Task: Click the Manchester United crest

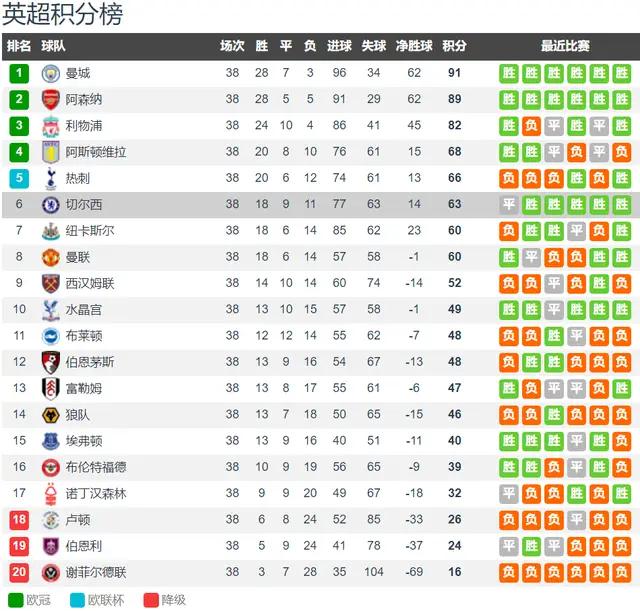Action: 51,257
